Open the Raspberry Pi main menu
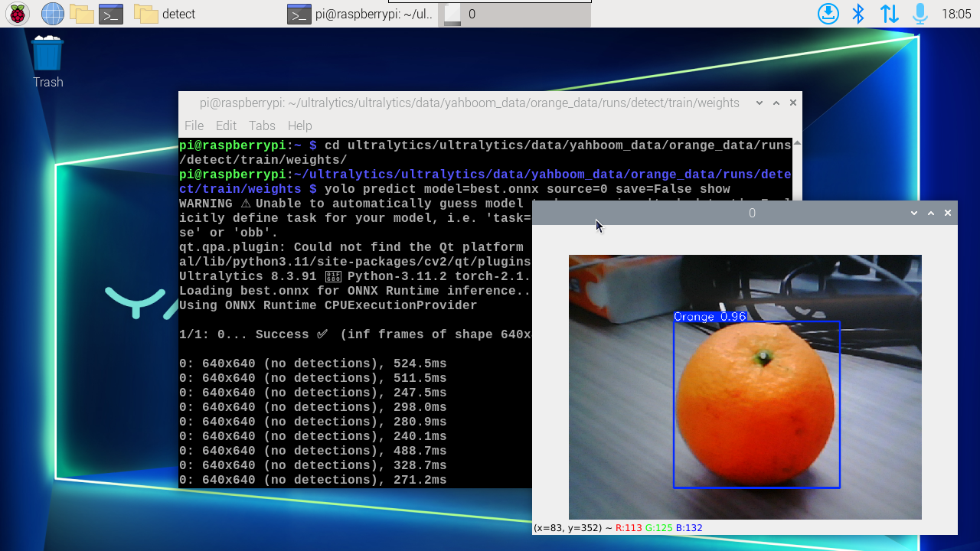Screen dimensions: 980x551 [18, 14]
